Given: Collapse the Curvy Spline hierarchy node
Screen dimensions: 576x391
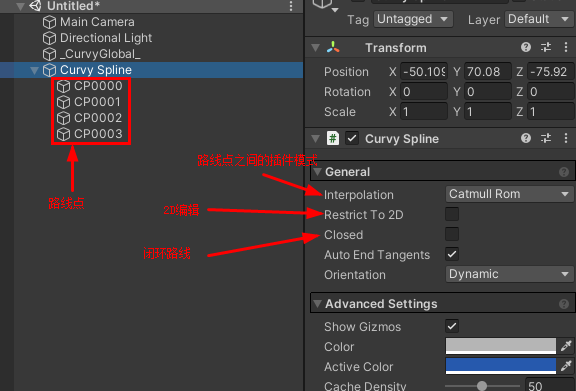Looking at the screenshot, I should pyautogui.click(x=35, y=70).
